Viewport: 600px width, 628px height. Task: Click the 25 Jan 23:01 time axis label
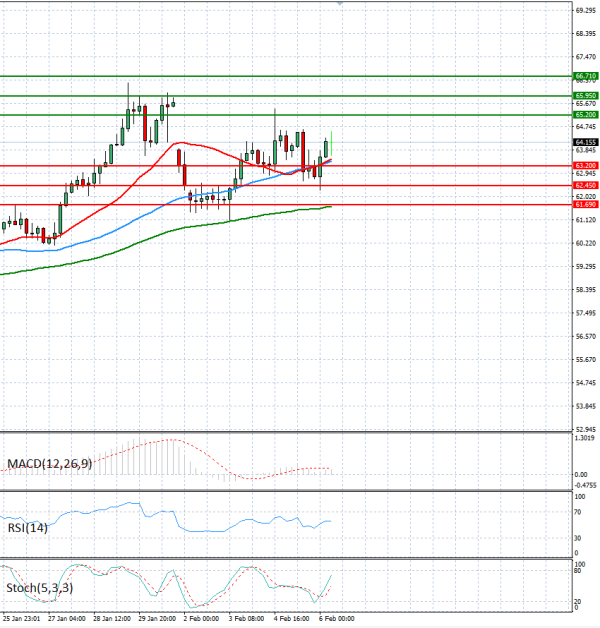pos(22,620)
